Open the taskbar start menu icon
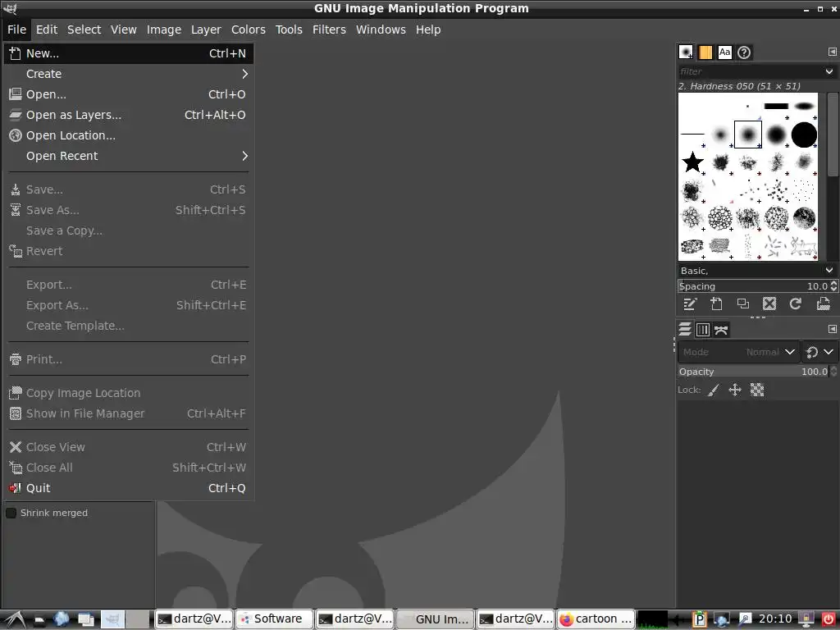 [14, 619]
